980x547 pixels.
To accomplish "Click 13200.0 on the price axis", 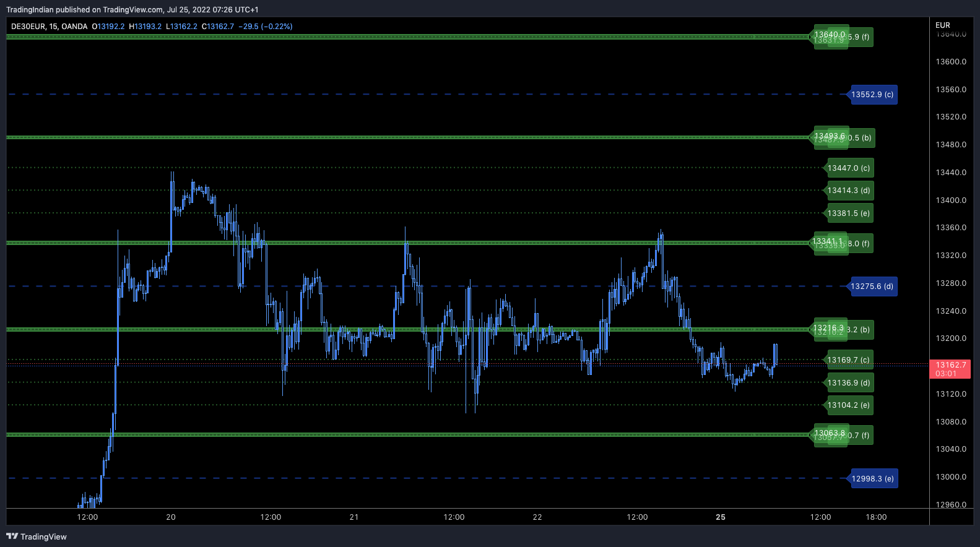I will [x=951, y=338].
